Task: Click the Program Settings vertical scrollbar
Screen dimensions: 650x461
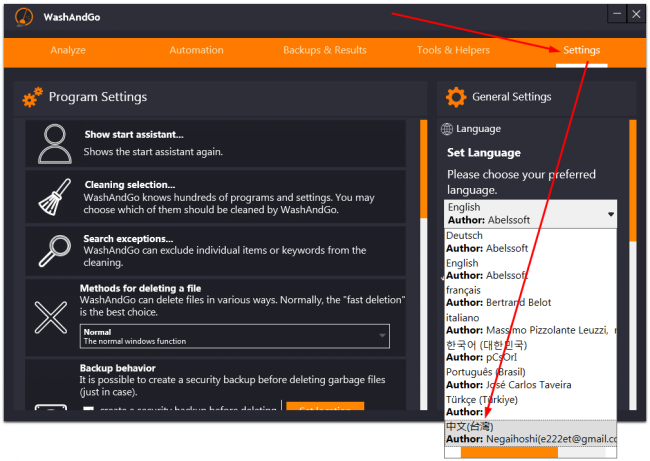Action: (x=423, y=169)
